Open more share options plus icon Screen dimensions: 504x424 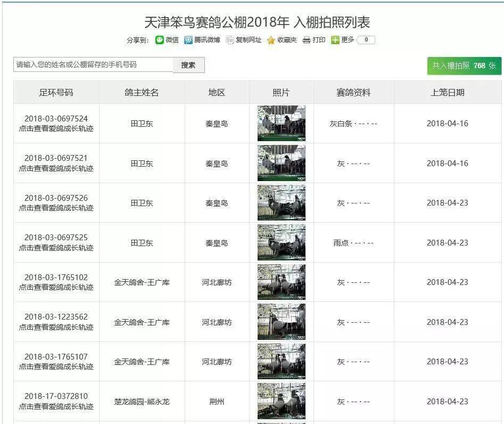(335, 40)
